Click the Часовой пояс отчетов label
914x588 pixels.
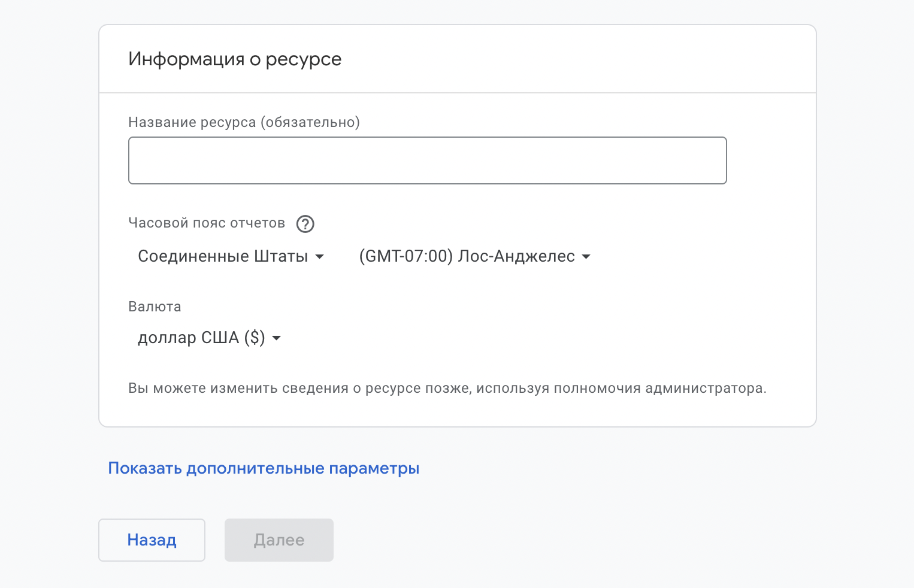(x=207, y=223)
